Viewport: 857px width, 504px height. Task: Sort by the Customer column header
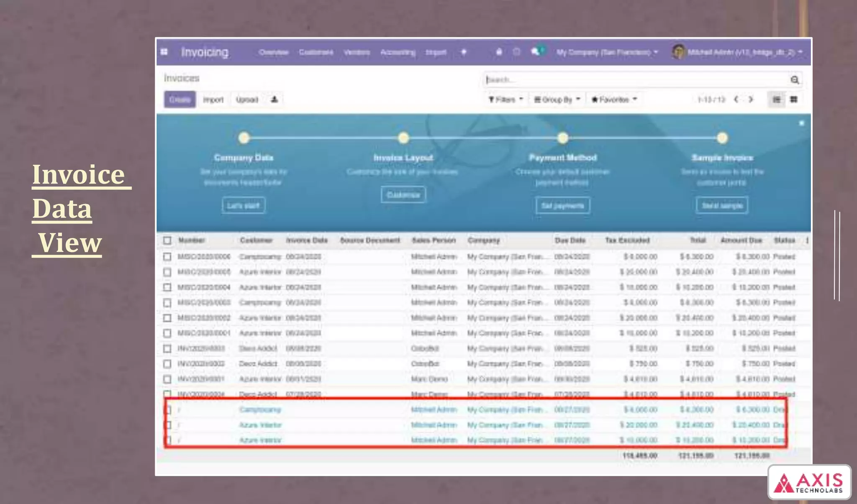256,240
